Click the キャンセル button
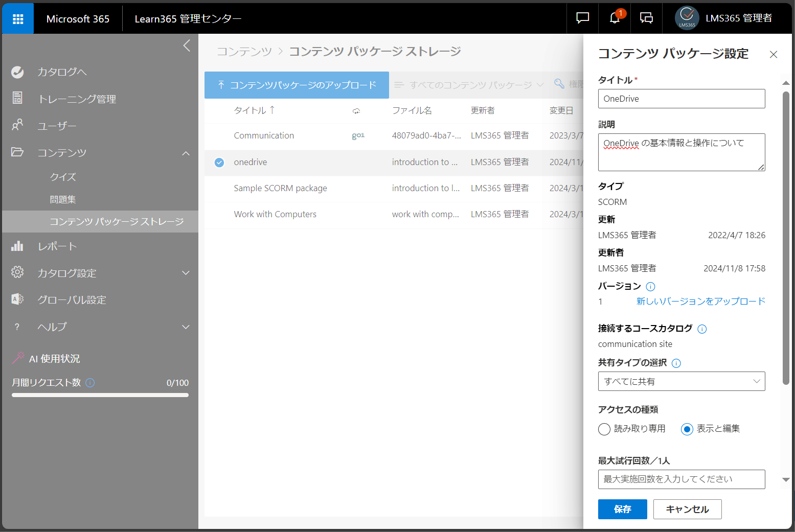This screenshot has width=795, height=532. pos(687,509)
